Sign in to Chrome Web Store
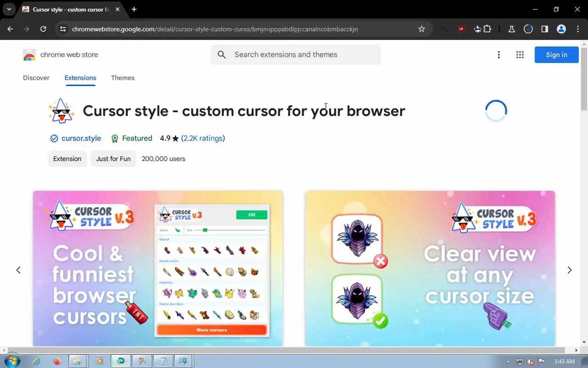 556,55
